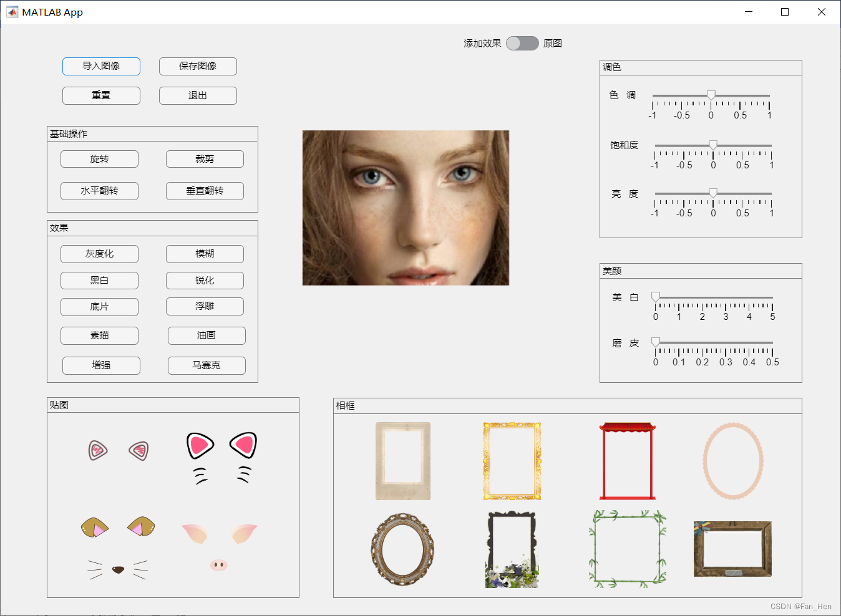
Task: Apply 水平翻转 horizontal flip
Action: point(99,191)
